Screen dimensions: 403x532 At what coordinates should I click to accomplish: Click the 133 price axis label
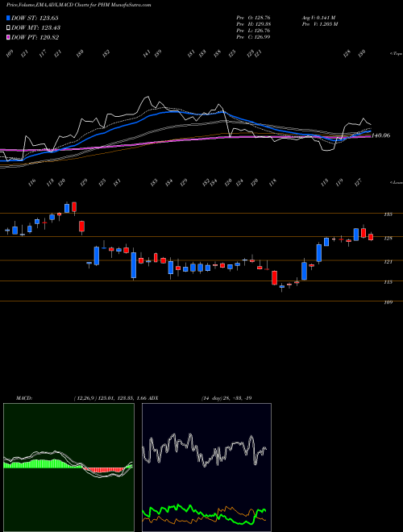tap(388, 214)
